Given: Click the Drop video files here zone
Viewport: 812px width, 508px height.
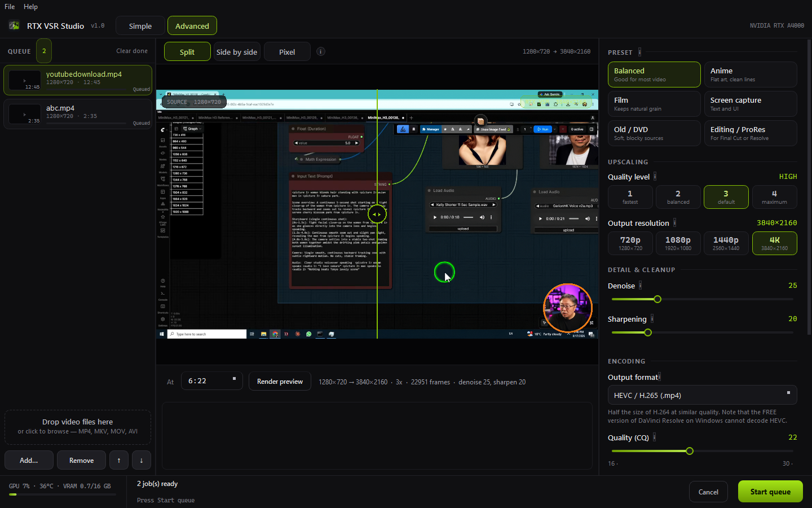Looking at the screenshot, I should [x=78, y=427].
